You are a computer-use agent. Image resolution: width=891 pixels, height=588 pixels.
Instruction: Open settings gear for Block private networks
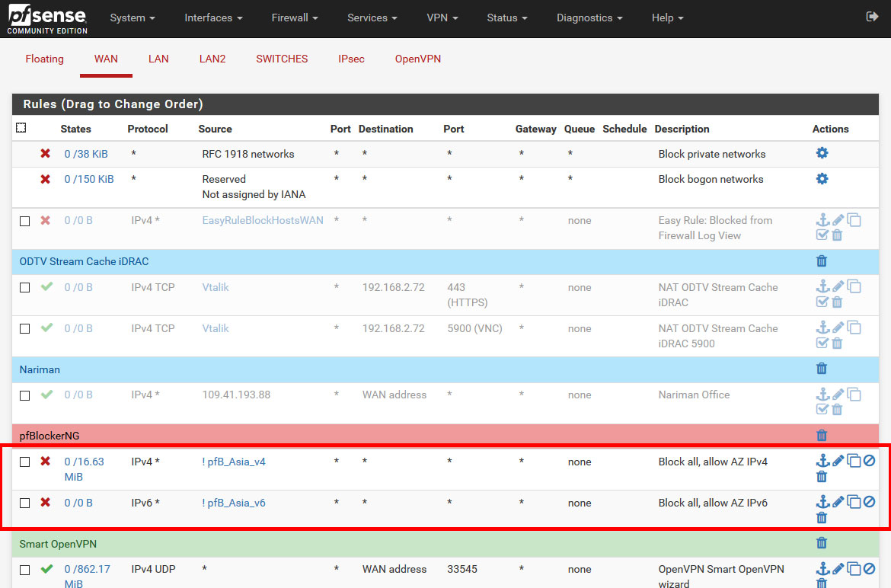click(822, 153)
